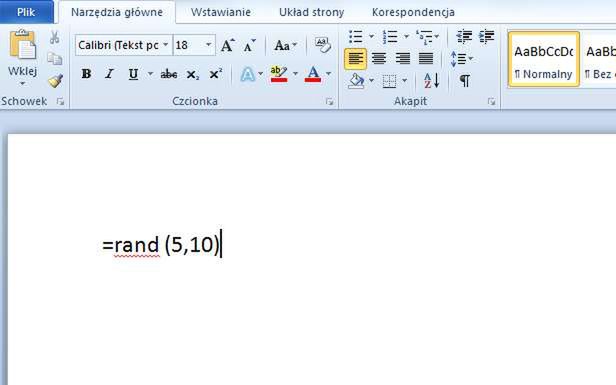Open Czcionka font dialog launcher

330,102
